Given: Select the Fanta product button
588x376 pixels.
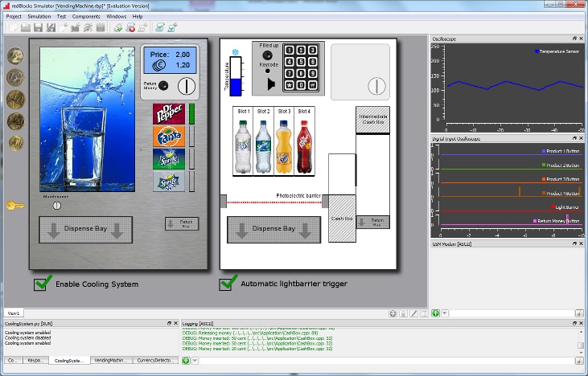Looking at the screenshot, I should [169, 137].
